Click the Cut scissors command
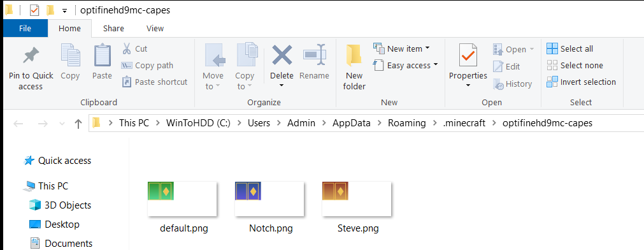 tap(134, 48)
